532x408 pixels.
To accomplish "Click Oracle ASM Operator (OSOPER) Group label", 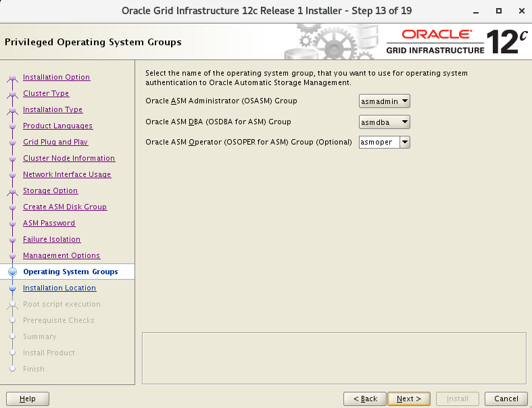I will [x=249, y=142].
